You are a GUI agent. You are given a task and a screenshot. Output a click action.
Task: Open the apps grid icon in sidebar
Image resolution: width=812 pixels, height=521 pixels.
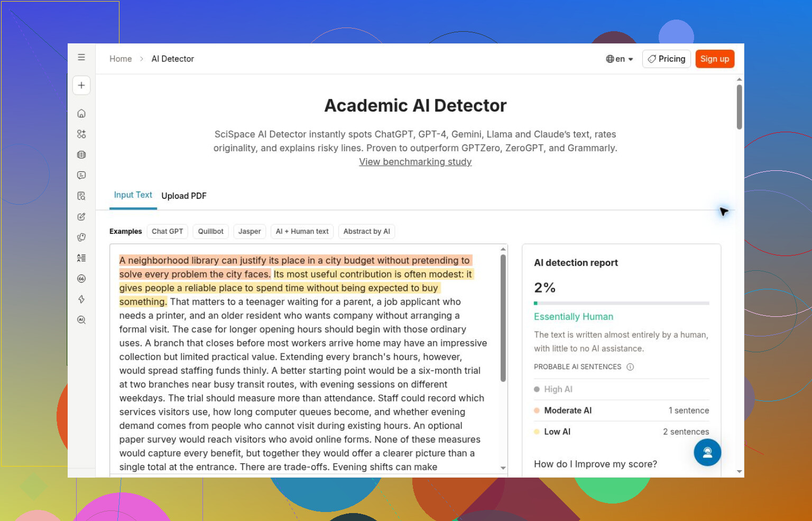[81, 134]
